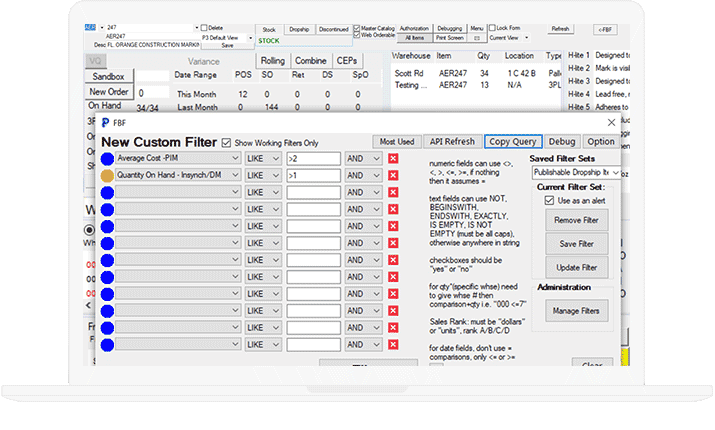Click blue circle on third filter row
Image resolution: width=715 pixels, height=430 pixels.
pos(106,192)
